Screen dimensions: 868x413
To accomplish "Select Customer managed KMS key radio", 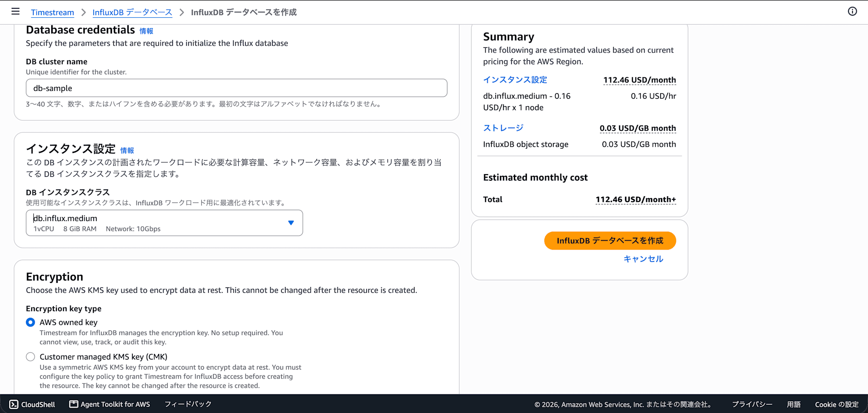I will click(30, 357).
